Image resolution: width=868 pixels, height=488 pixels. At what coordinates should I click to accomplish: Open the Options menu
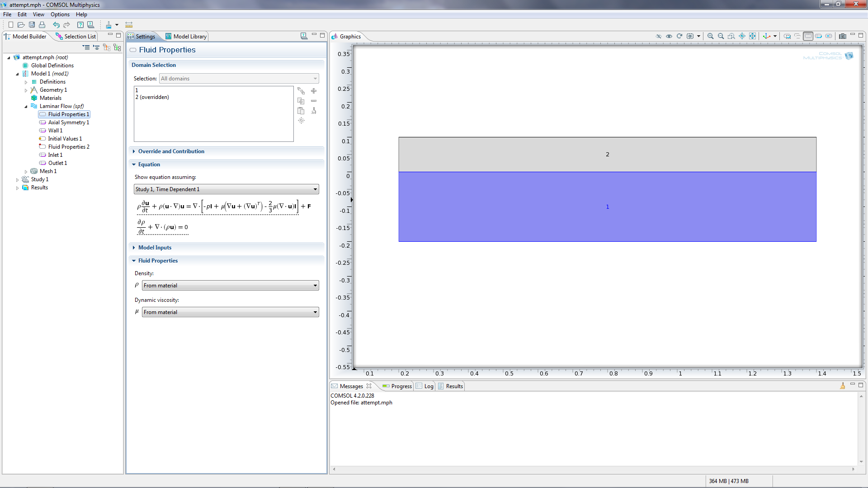pos(60,14)
